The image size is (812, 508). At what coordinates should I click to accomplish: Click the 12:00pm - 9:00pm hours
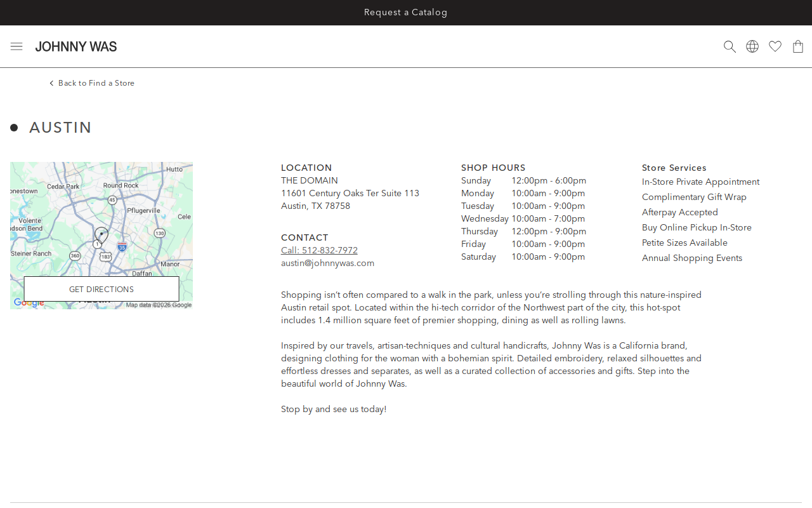(549, 232)
